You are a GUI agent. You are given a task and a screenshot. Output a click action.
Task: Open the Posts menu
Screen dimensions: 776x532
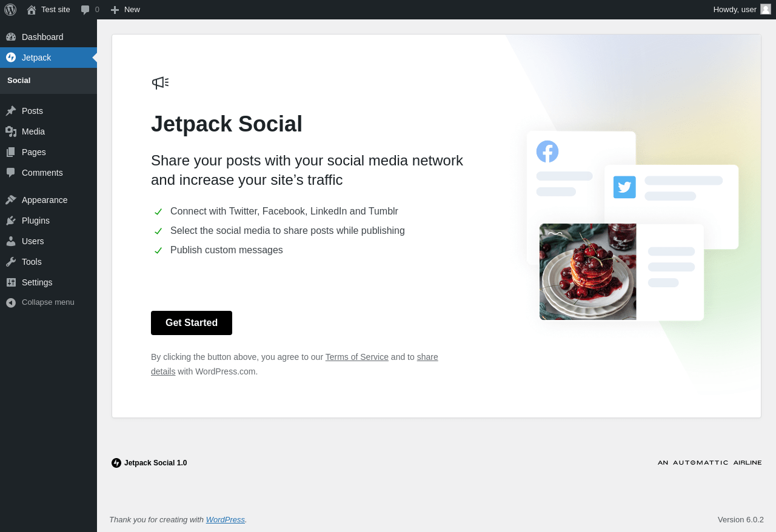(x=32, y=111)
